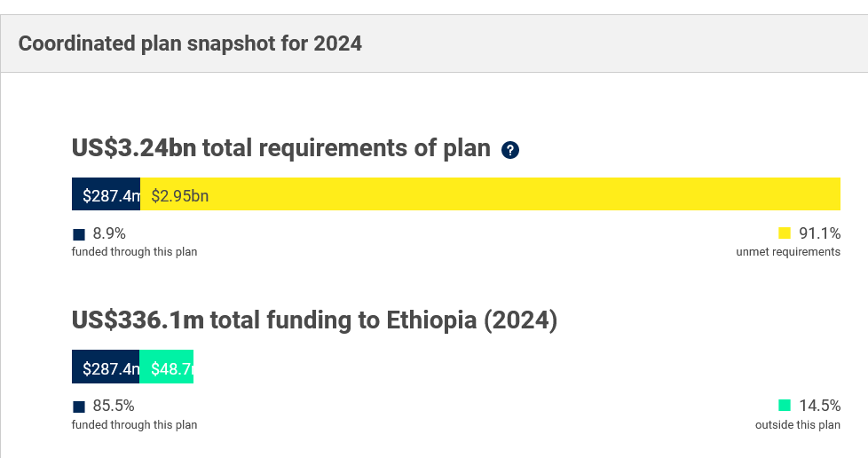Select the dark blue $287.4m bar in Ethiopia funding chart
The image size is (868, 458).
click(106, 367)
